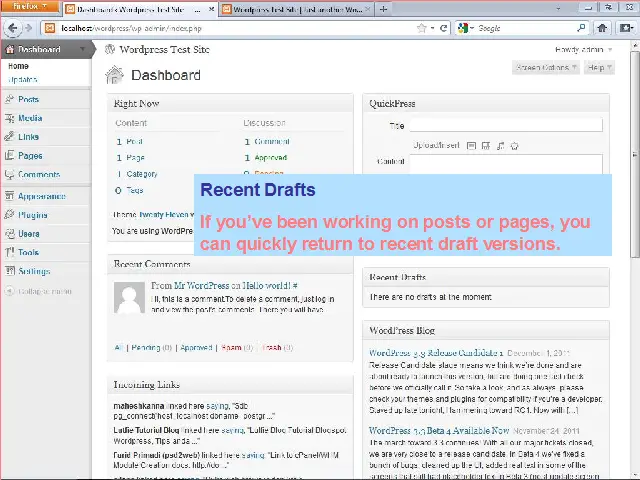Click the Dashboard home icon in sidebar header
This screenshot has height=480, width=640.
pyautogui.click(x=10, y=49)
